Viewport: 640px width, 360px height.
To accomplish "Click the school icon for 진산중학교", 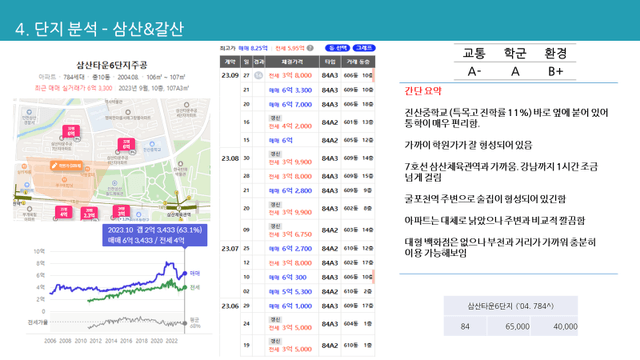I will 152,144.
